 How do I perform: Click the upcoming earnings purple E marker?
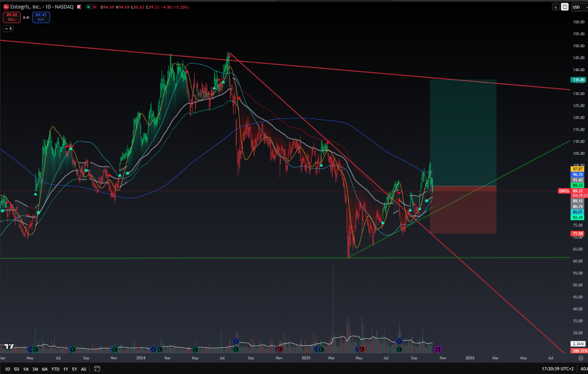pyautogui.click(x=438, y=349)
